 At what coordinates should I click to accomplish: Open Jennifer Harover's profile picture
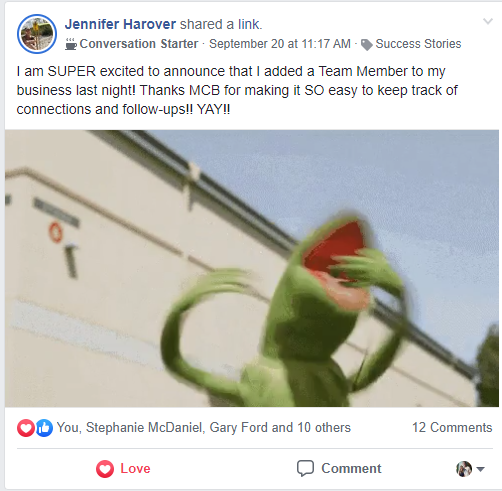pos(37,34)
